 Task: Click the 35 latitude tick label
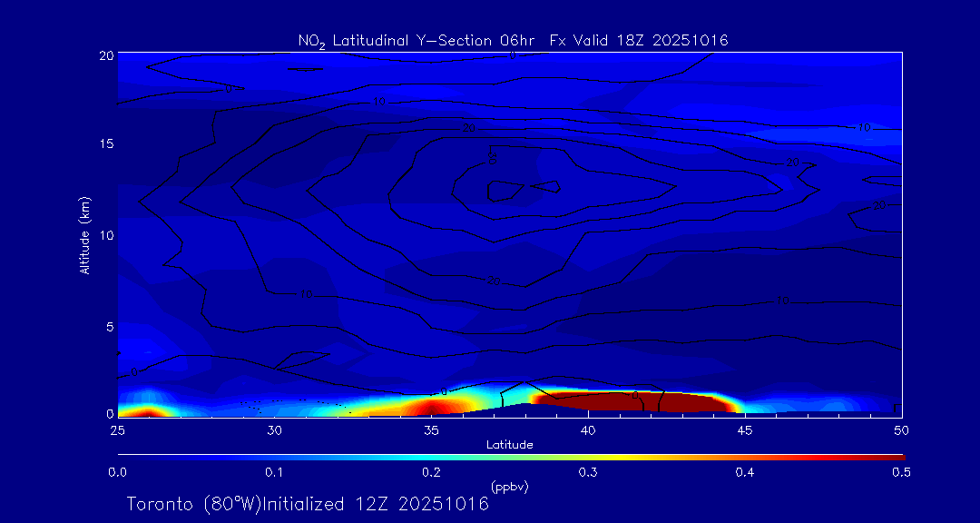point(431,429)
